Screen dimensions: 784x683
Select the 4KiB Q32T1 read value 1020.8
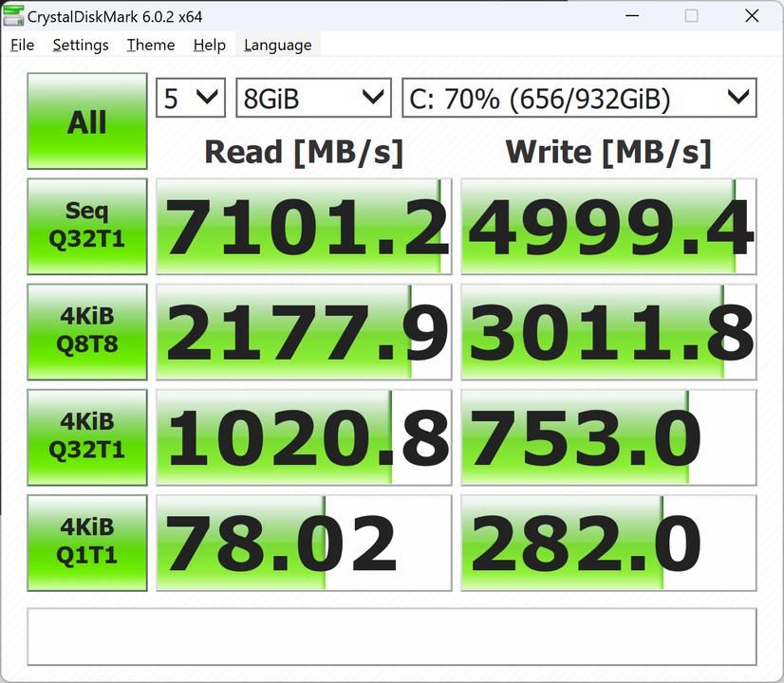pyautogui.click(x=304, y=437)
